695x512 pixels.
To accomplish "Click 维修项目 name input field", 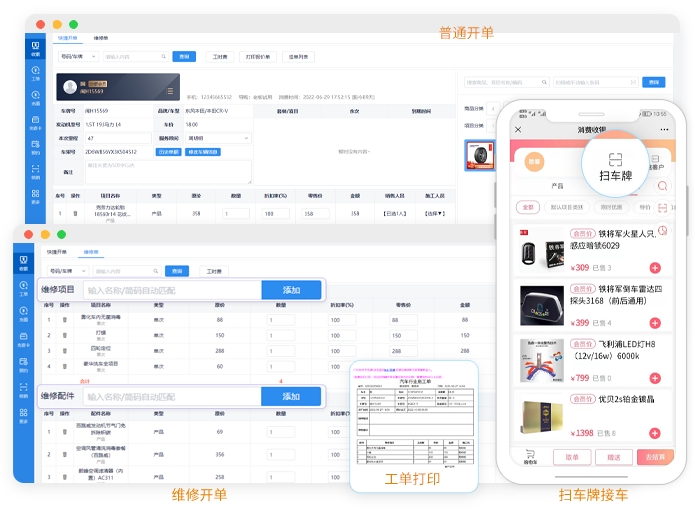I will point(172,290).
